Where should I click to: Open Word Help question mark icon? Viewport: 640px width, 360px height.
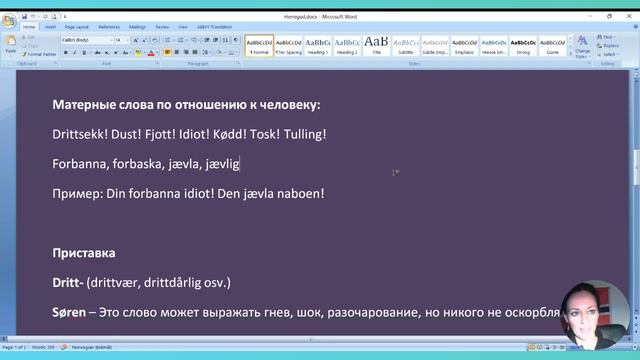pyautogui.click(x=636, y=27)
